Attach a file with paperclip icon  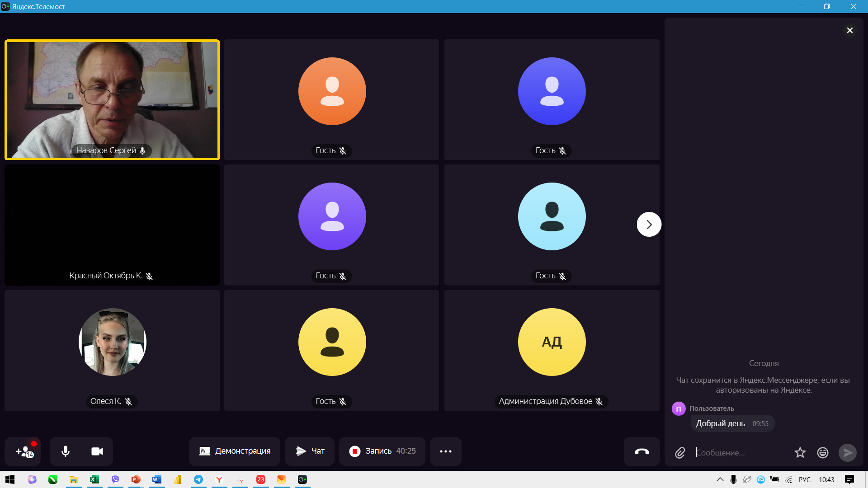680,453
